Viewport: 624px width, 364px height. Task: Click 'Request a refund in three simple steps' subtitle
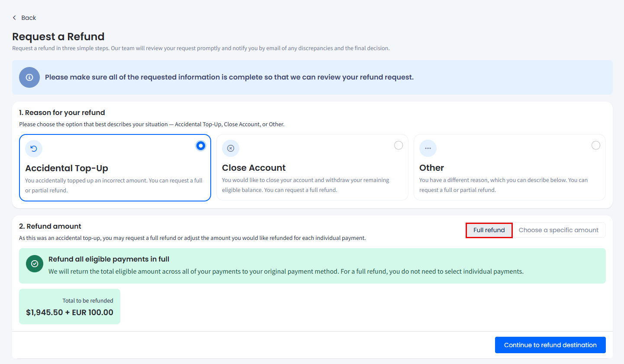point(201,48)
